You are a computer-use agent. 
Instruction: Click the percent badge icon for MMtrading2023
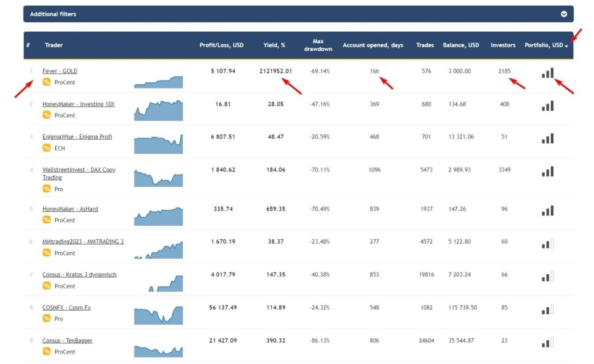click(x=47, y=253)
